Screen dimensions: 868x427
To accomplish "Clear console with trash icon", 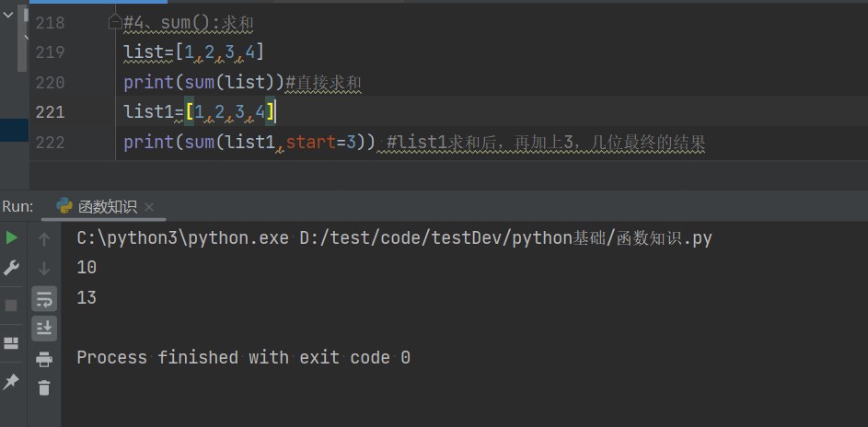I will click(43, 388).
